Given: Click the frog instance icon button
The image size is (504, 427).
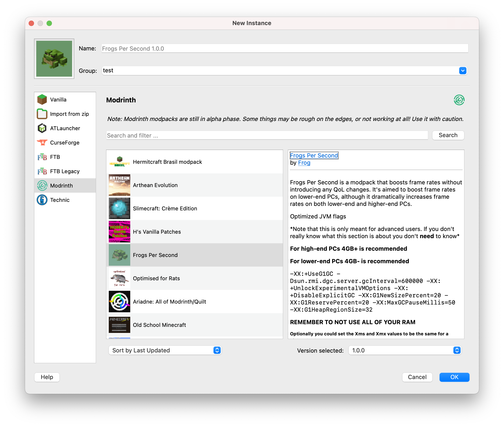Looking at the screenshot, I should pyautogui.click(x=54, y=58).
